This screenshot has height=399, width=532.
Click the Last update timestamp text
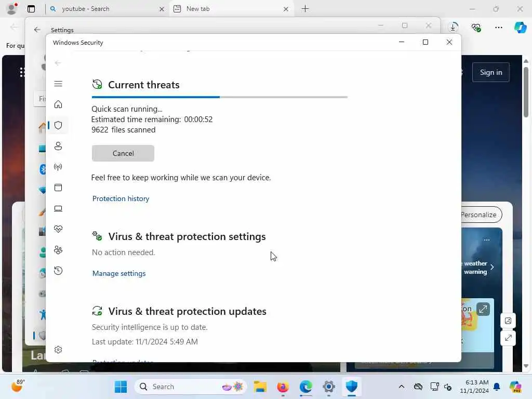(145, 342)
